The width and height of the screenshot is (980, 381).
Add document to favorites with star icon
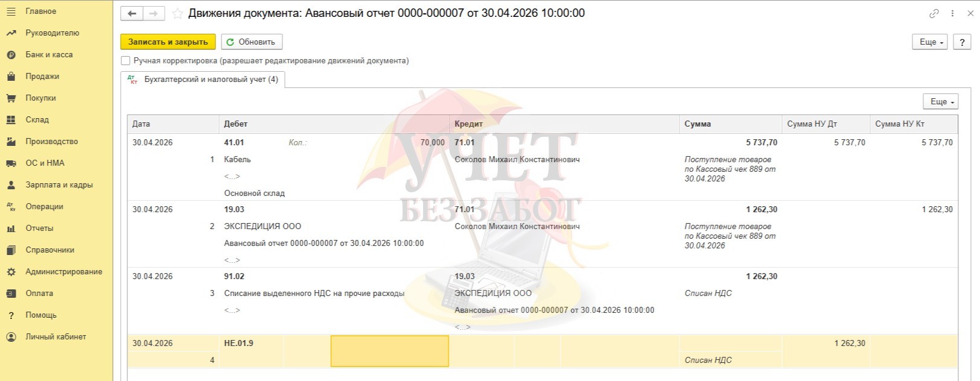pyautogui.click(x=177, y=13)
